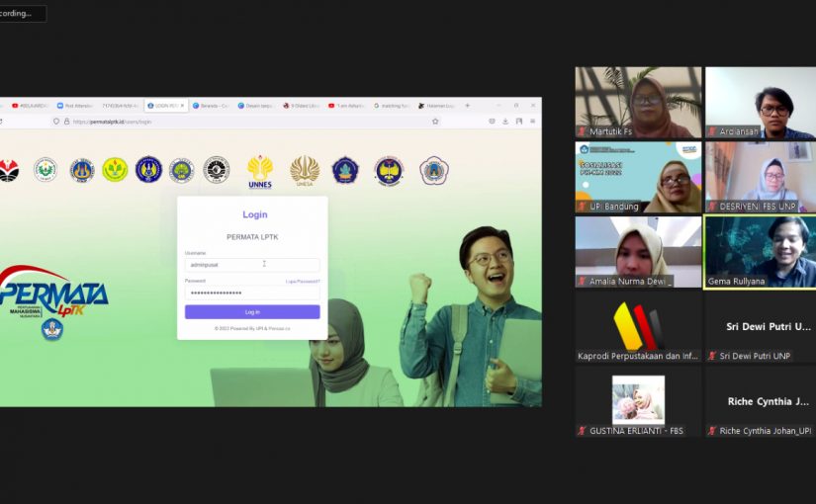
Task: Open a new browser tab with plus
Action: pos(467,106)
